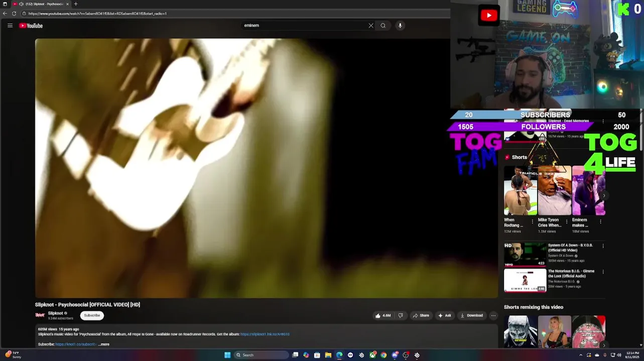Select the browser address bar URL
Screen dimensions: 644x361
pos(98,14)
